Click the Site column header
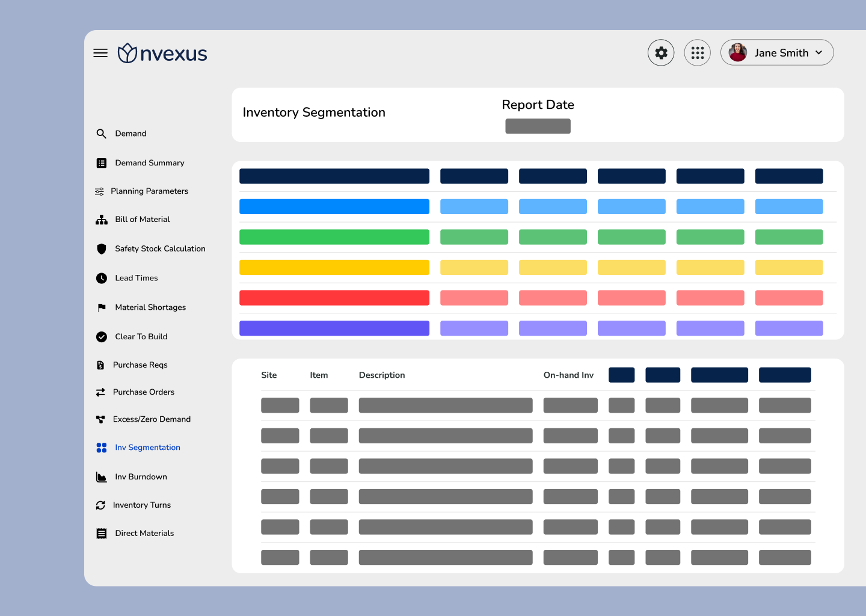 tap(269, 375)
